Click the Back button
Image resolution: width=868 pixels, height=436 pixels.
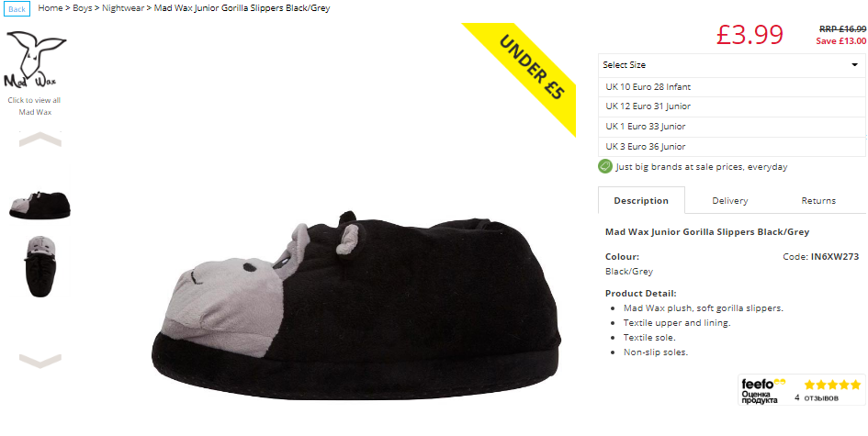[x=17, y=9]
